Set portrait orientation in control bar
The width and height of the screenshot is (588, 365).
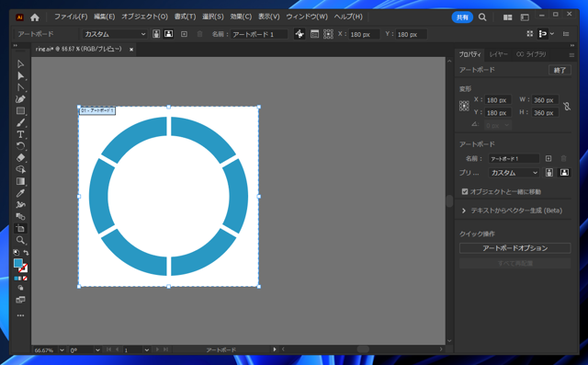(156, 34)
